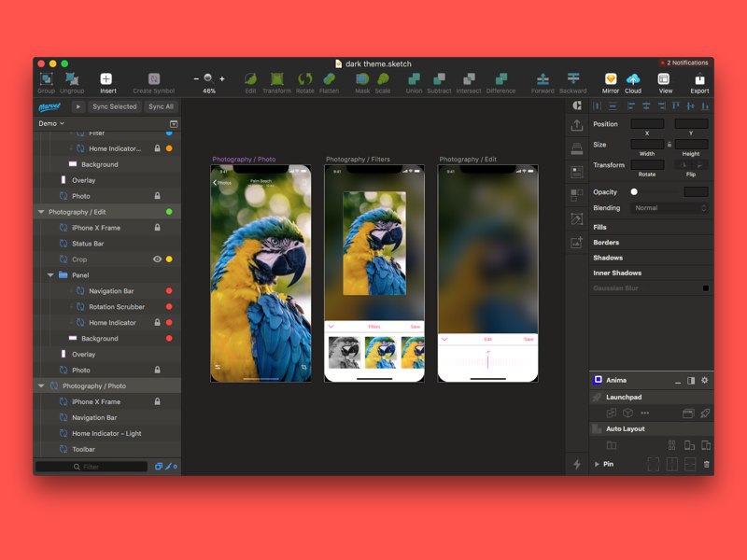747x560 pixels.
Task: Apply the Union boolean operation
Action: click(414, 78)
